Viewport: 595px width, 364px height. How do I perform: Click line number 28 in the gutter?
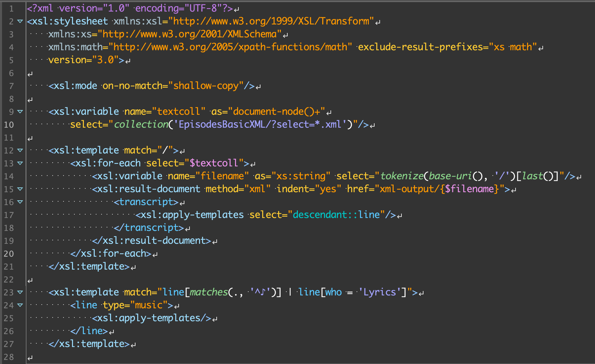(9, 357)
